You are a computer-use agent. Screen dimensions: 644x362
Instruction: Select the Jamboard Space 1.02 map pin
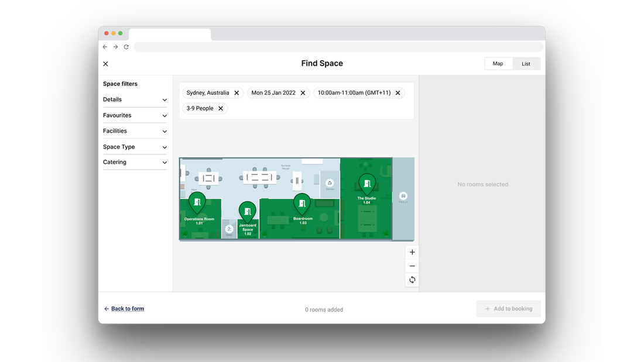point(247,211)
